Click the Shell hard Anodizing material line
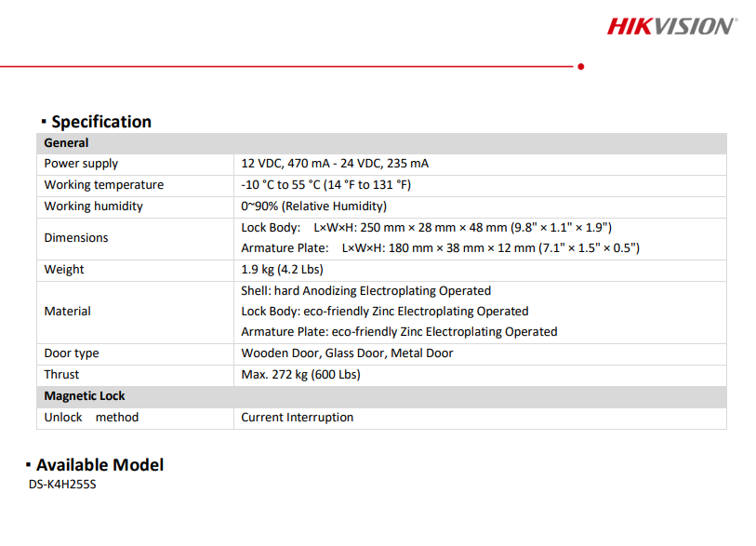The width and height of the screenshot is (756, 546). [365, 291]
